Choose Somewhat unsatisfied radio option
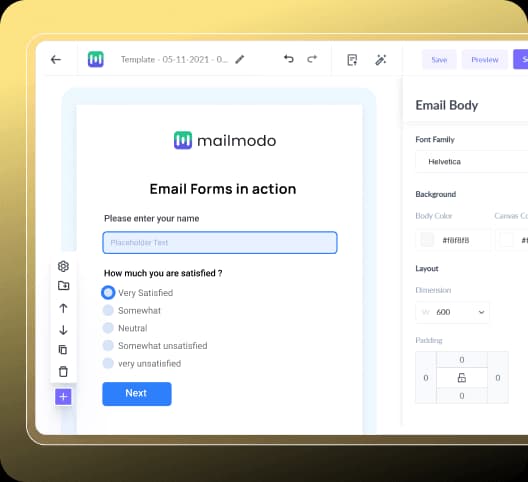 (x=108, y=345)
